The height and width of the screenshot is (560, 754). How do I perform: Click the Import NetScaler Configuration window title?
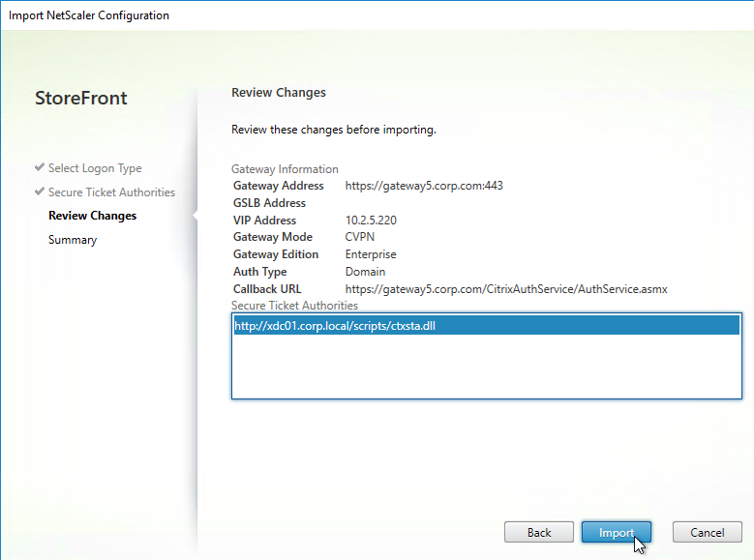click(88, 15)
